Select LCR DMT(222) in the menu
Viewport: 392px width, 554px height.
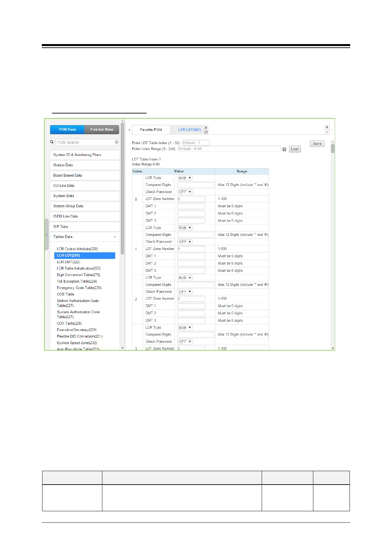click(68, 262)
